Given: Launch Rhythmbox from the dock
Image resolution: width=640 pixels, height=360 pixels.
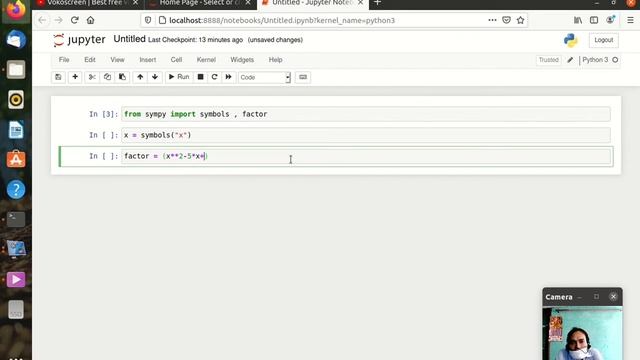Looking at the screenshot, I should 16,100.
